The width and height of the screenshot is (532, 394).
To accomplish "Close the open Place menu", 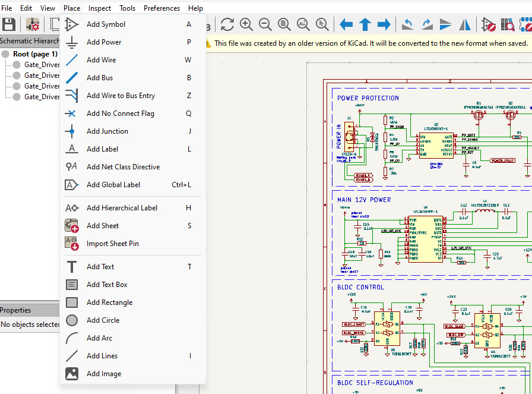I will pyautogui.click(x=72, y=8).
